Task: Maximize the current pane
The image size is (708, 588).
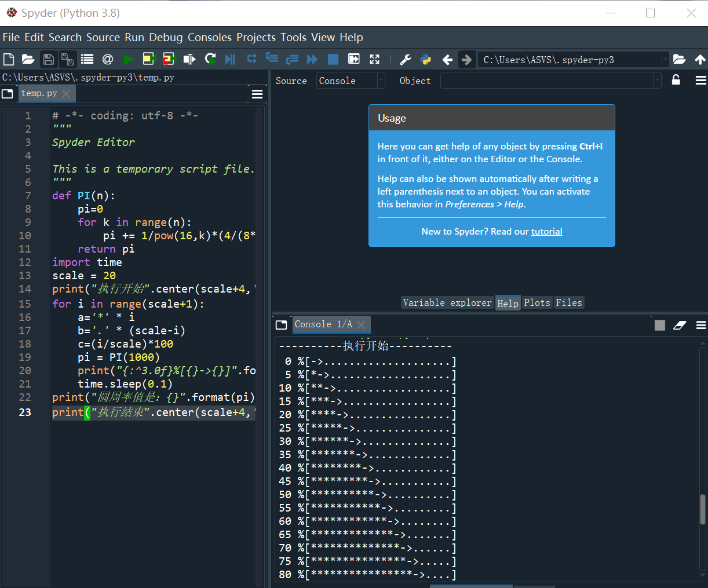Action: coord(353,59)
